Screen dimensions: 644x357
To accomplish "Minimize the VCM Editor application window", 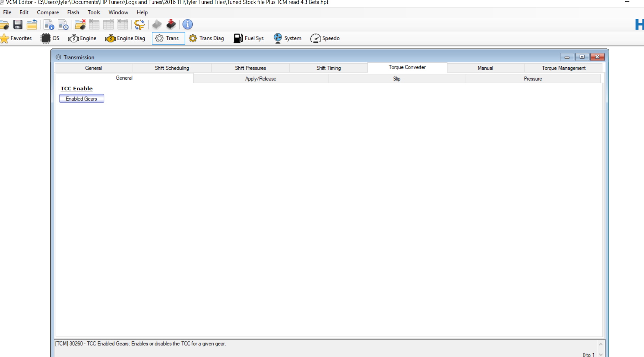I will click(627, 2).
